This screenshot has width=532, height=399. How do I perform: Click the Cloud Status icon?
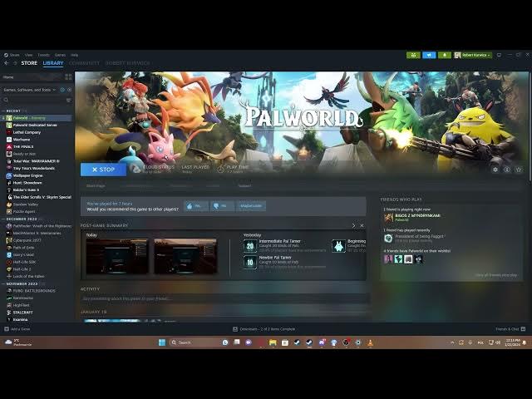click(x=135, y=169)
